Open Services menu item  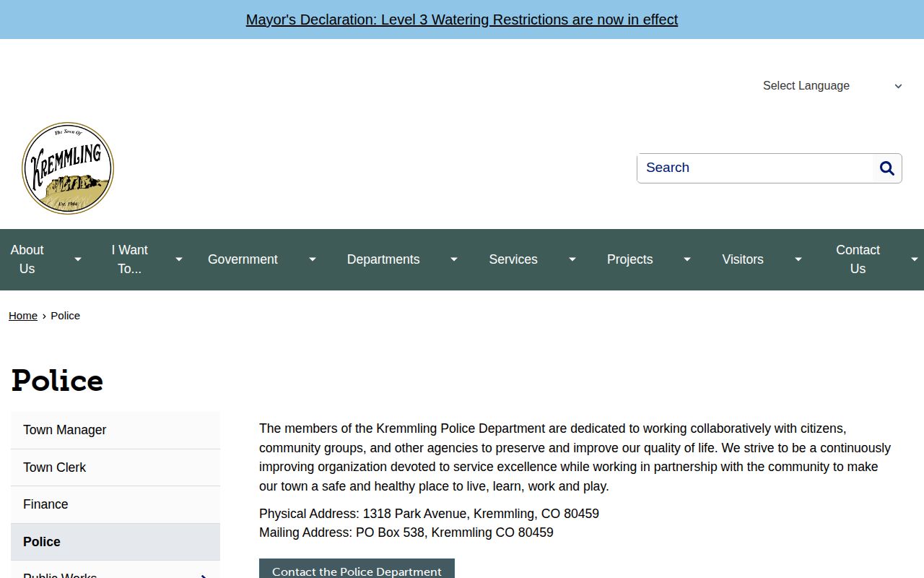pyautogui.click(x=513, y=259)
